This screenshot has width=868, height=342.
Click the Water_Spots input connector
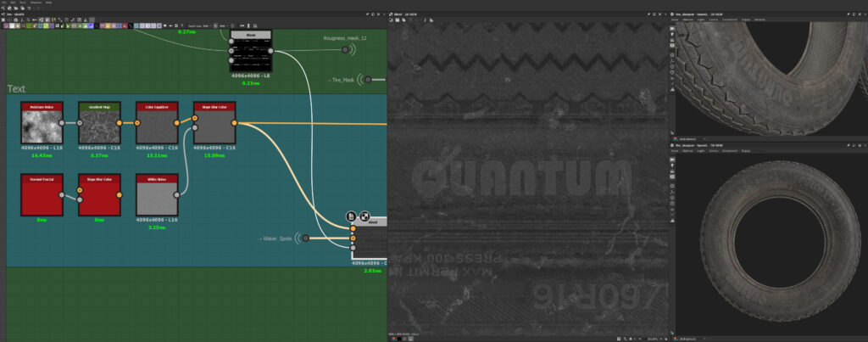(x=305, y=238)
